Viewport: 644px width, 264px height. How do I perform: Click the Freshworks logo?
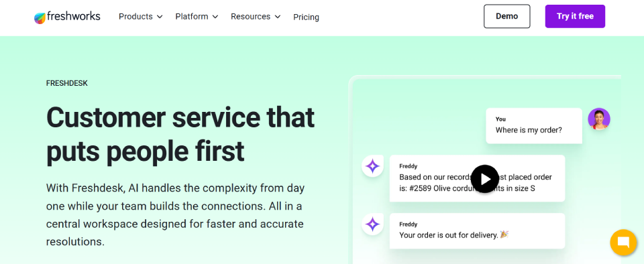coord(67,17)
